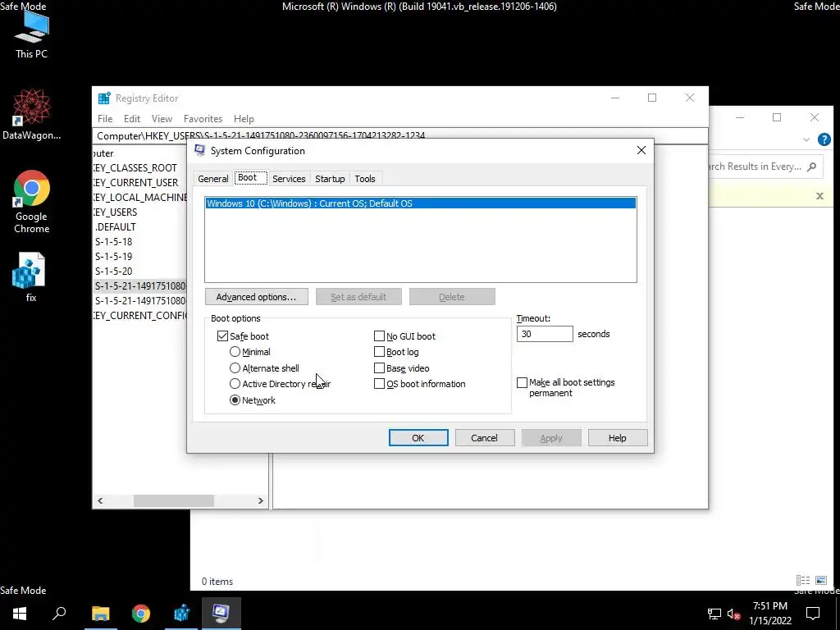Switch to Registry Editor taskbar icon
840x630 pixels.
181,613
